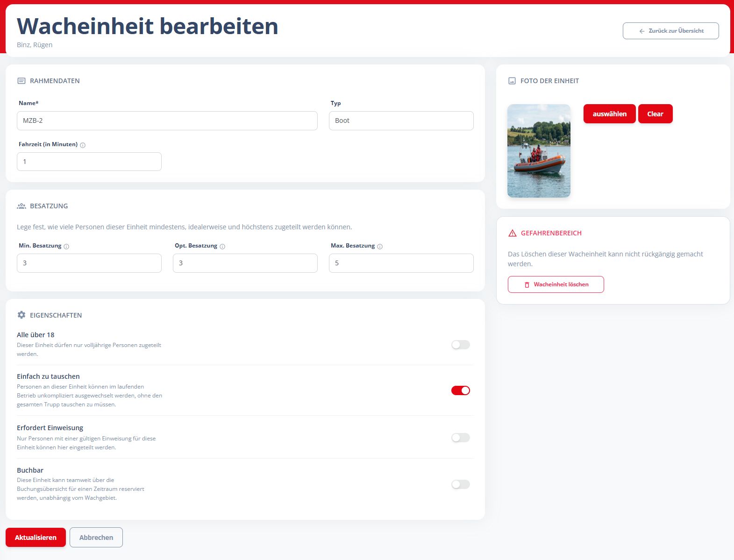The height and width of the screenshot is (560, 734).
Task: Click the 'GEFAHRENBEREICH' section heading
Action: pyautogui.click(x=551, y=233)
